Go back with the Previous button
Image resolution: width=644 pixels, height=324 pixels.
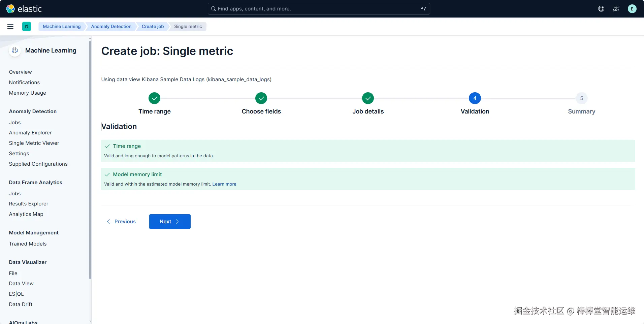(x=121, y=222)
